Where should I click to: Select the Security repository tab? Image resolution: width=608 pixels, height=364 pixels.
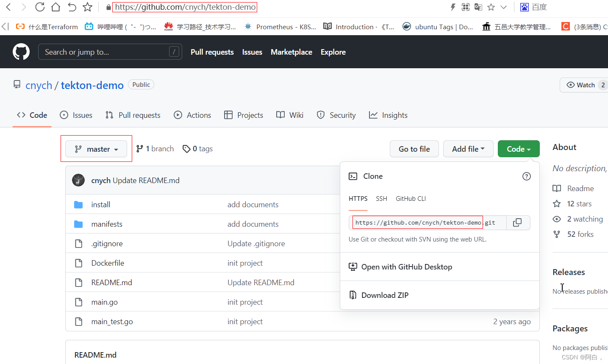336,115
